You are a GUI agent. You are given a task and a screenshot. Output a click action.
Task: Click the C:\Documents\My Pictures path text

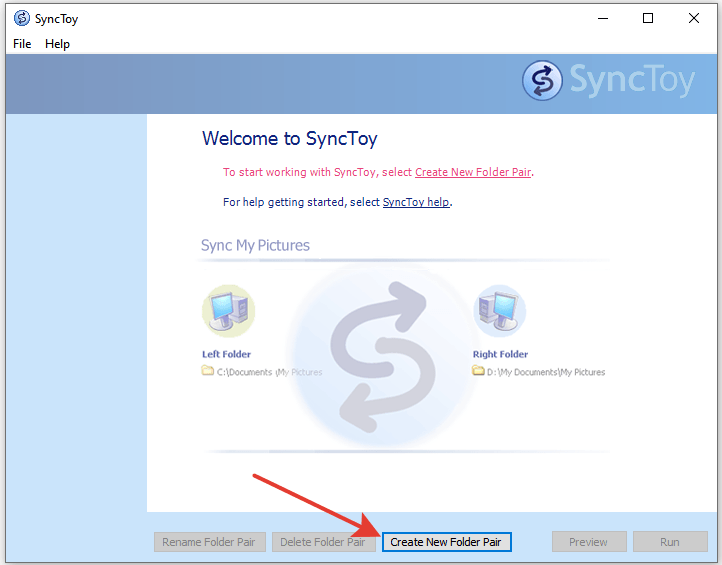point(269,372)
